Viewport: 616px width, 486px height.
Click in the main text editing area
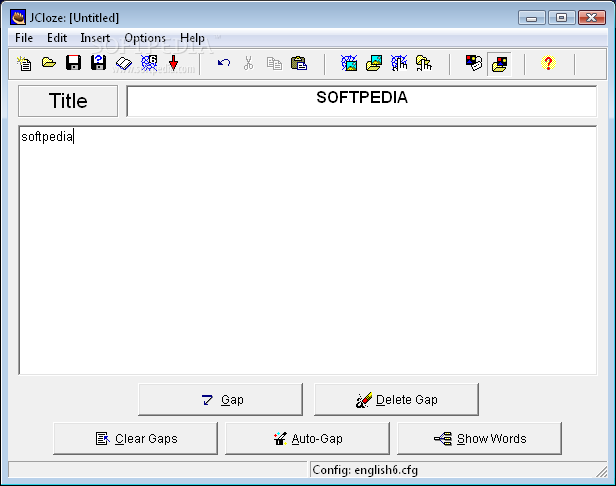click(308, 250)
